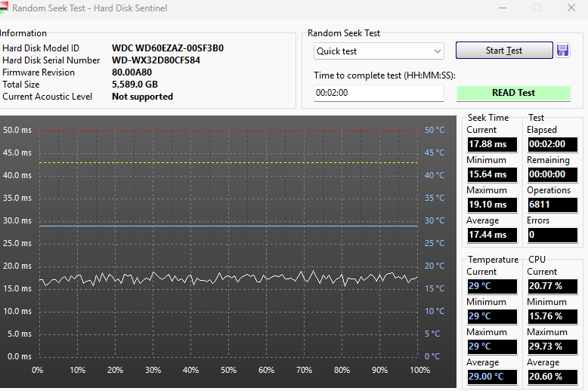Click the 50% axis label on graph

[x=228, y=371]
